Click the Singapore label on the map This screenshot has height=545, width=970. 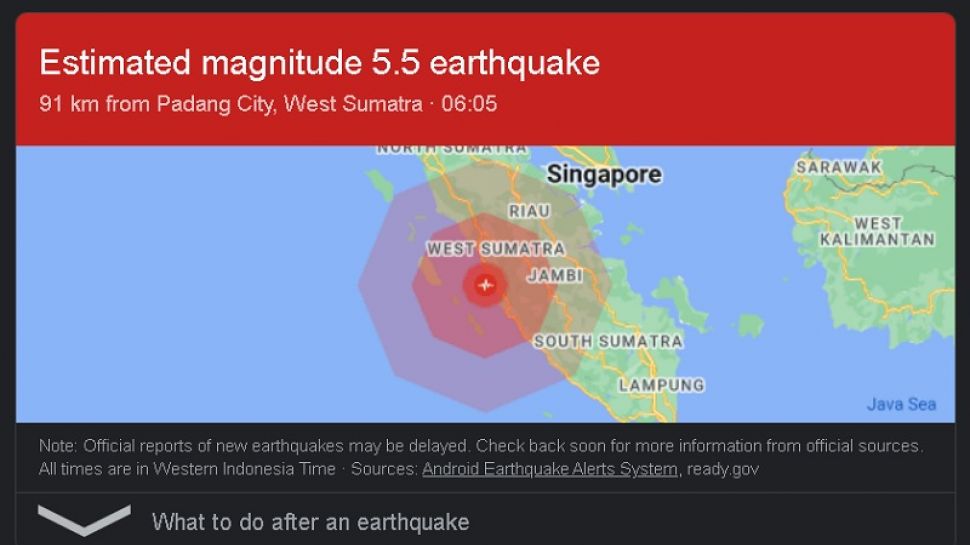point(604,174)
